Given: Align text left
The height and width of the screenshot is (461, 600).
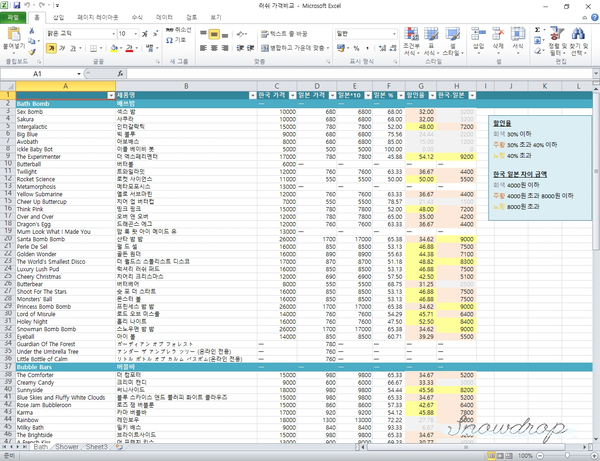Looking at the screenshot, I should [x=204, y=48].
